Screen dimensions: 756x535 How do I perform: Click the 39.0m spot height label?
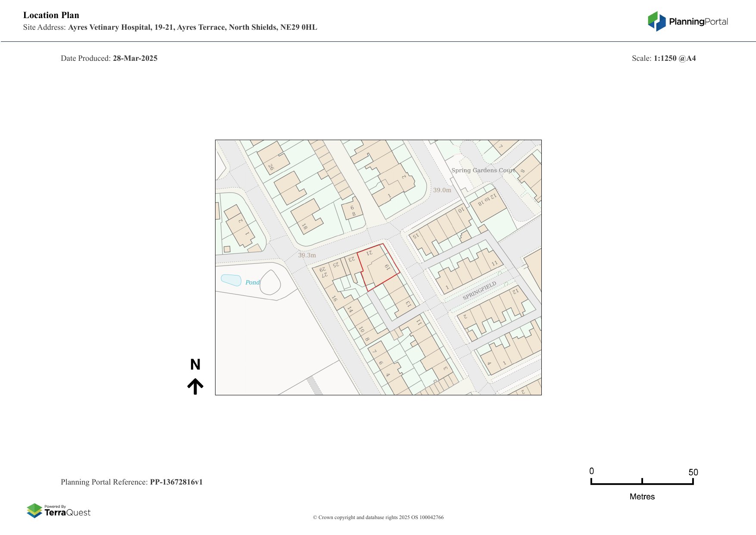[x=442, y=190]
